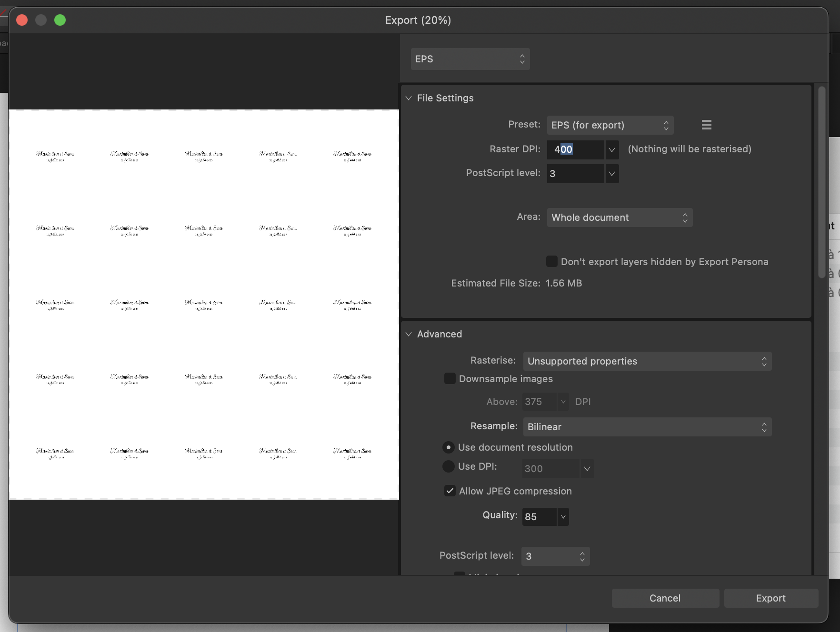The height and width of the screenshot is (632, 840).
Task: Open the Advanced PostScript level stepper
Action: click(556, 556)
